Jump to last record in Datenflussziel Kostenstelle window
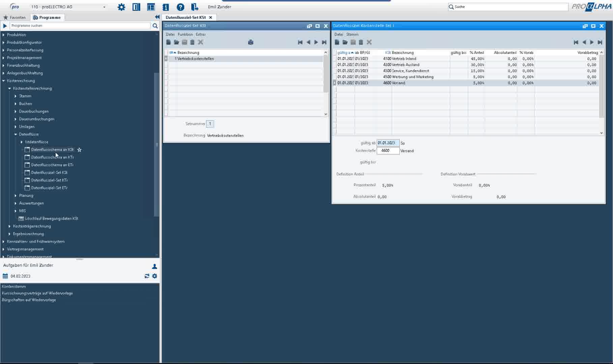The width and height of the screenshot is (613, 364). 600,42
